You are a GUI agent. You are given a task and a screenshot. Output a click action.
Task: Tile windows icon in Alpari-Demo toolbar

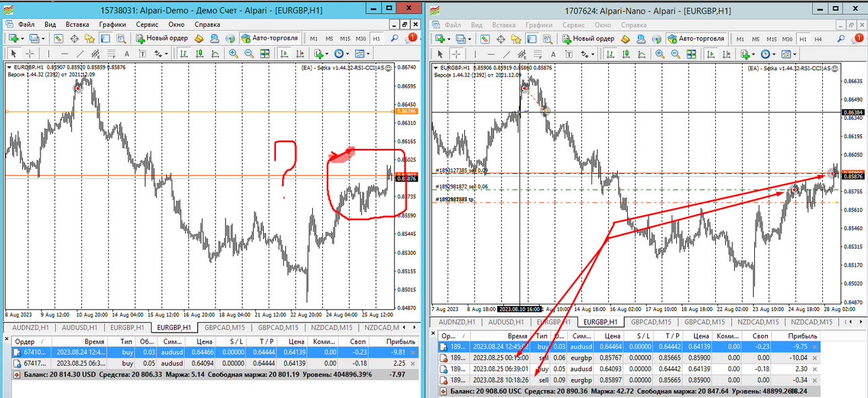pos(264,54)
